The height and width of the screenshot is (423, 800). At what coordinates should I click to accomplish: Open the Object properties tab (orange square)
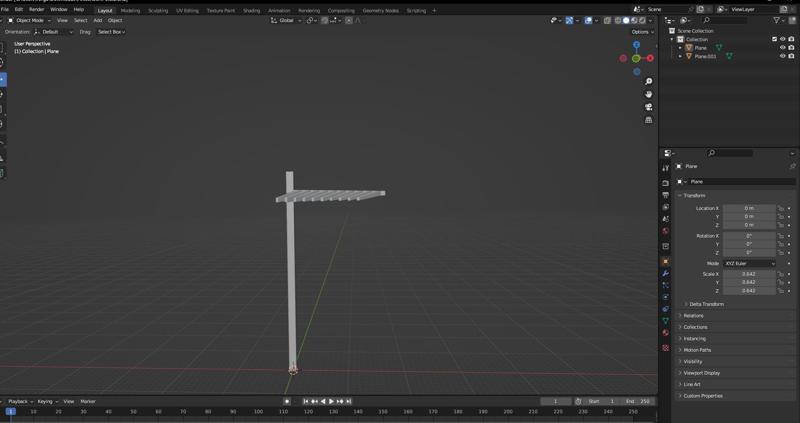[665, 261]
